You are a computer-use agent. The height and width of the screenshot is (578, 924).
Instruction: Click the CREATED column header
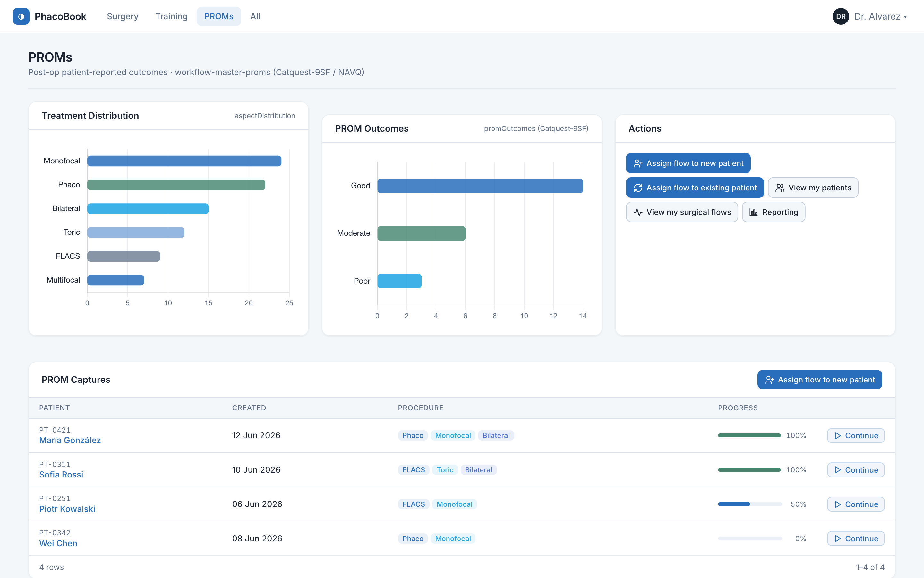coord(249,408)
